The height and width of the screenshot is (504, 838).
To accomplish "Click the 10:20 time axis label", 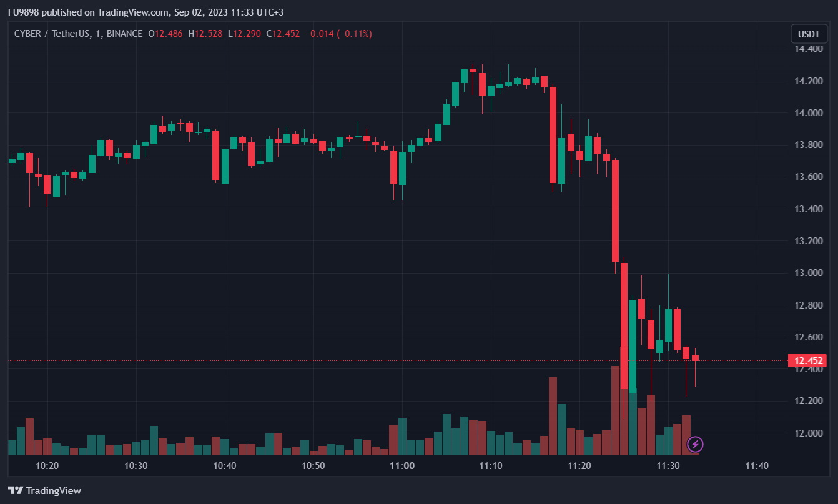I will pyautogui.click(x=47, y=466).
